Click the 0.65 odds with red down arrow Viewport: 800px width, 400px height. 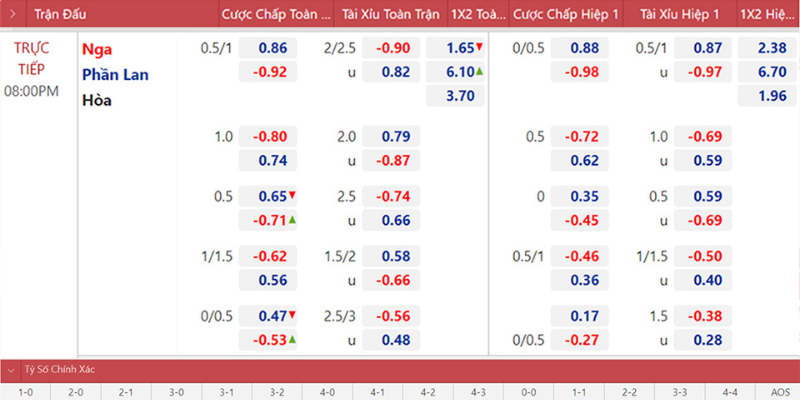point(271,196)
